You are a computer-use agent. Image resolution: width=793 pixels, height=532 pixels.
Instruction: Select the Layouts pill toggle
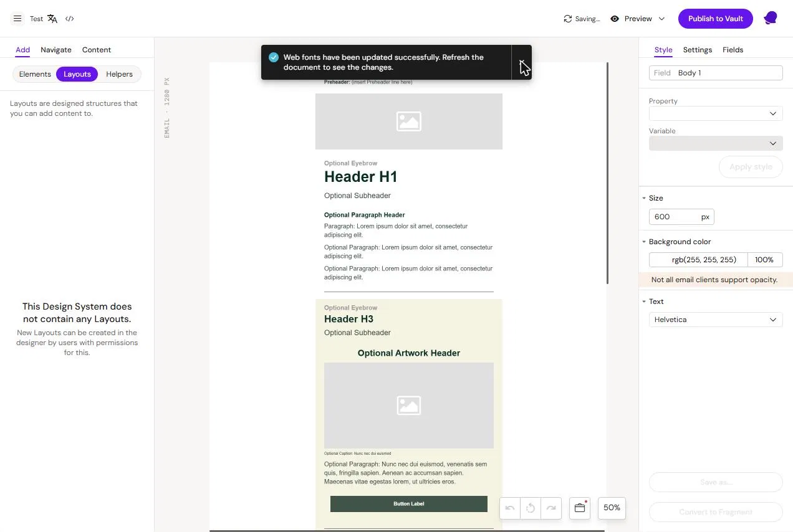tap(77, 74)
